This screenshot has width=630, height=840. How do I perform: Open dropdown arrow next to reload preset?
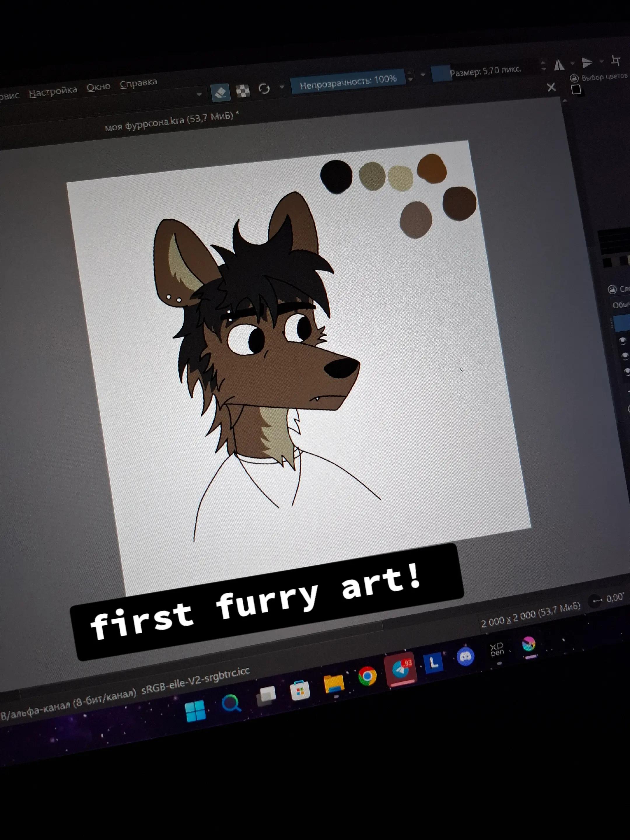click(281, 87)
